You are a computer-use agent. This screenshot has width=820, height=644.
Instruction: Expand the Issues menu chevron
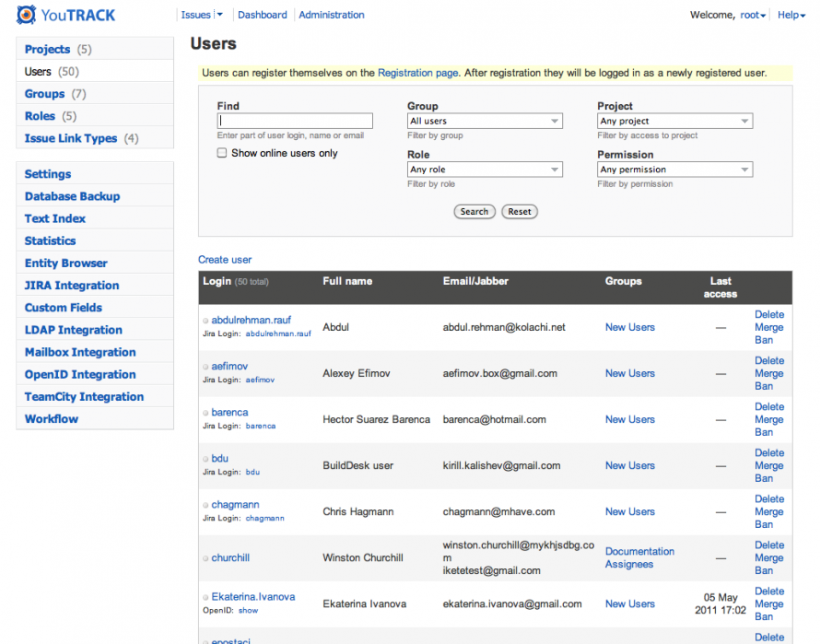point(217,14)
